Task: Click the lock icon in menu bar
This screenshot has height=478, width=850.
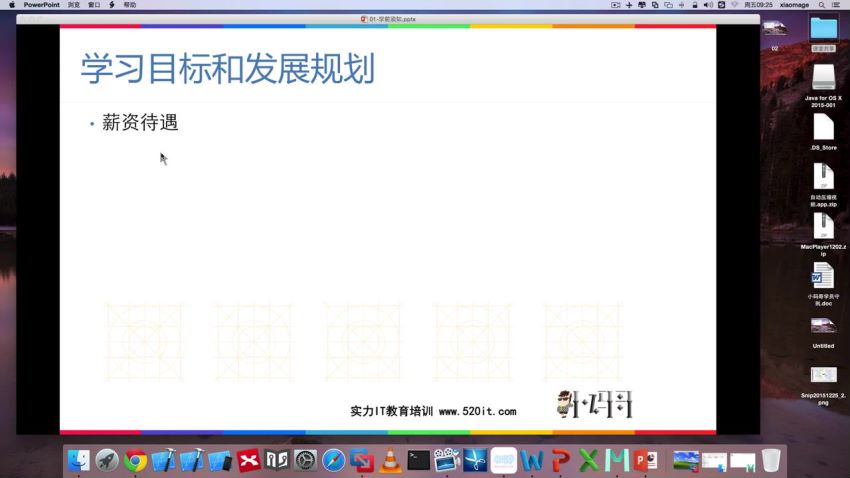Action: [694, 5]
